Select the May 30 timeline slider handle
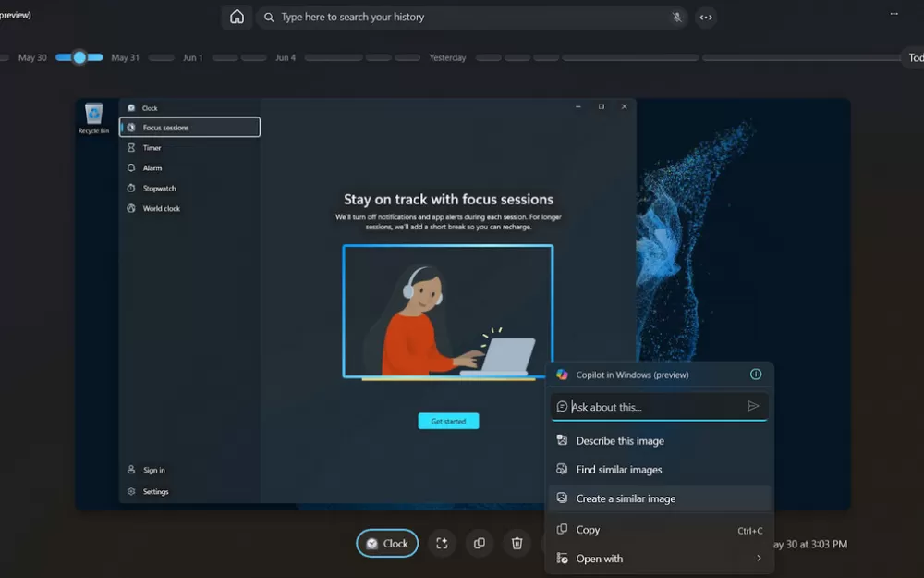The image size is (924, 578). [x=79, y=57]
